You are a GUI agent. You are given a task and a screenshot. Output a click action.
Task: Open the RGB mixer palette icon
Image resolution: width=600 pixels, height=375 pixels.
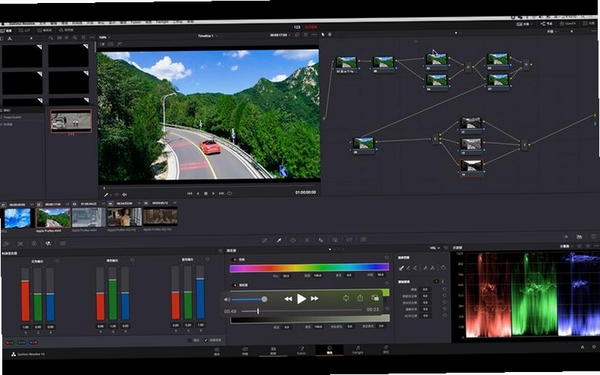[48, 243]
